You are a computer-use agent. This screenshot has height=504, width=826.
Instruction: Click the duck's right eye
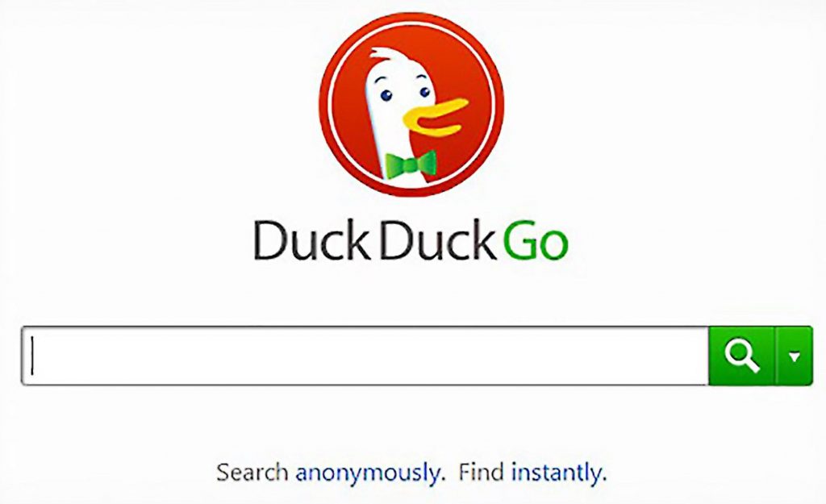tap(424, 92)
